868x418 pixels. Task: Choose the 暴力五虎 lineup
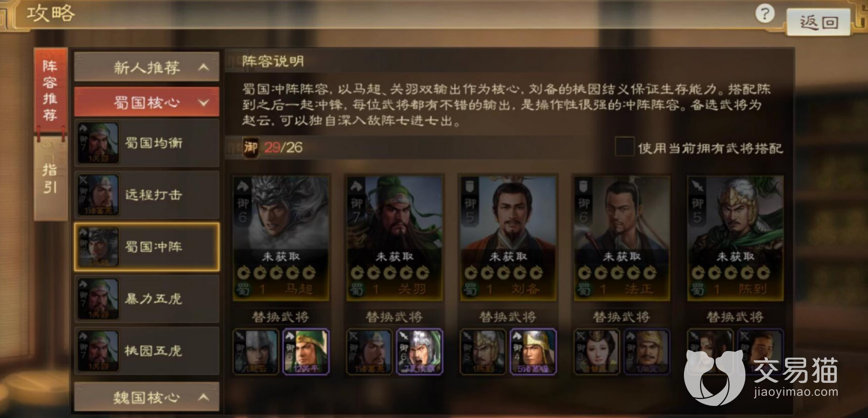tap(147, 299)
